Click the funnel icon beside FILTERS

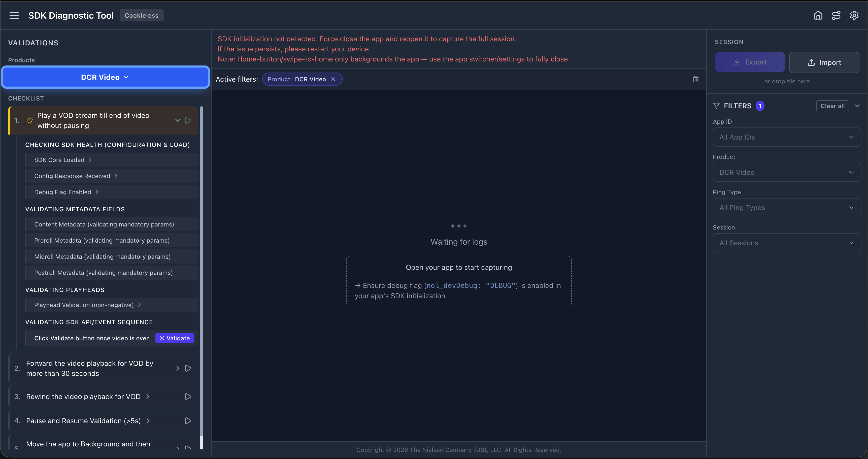click(716, 106)
